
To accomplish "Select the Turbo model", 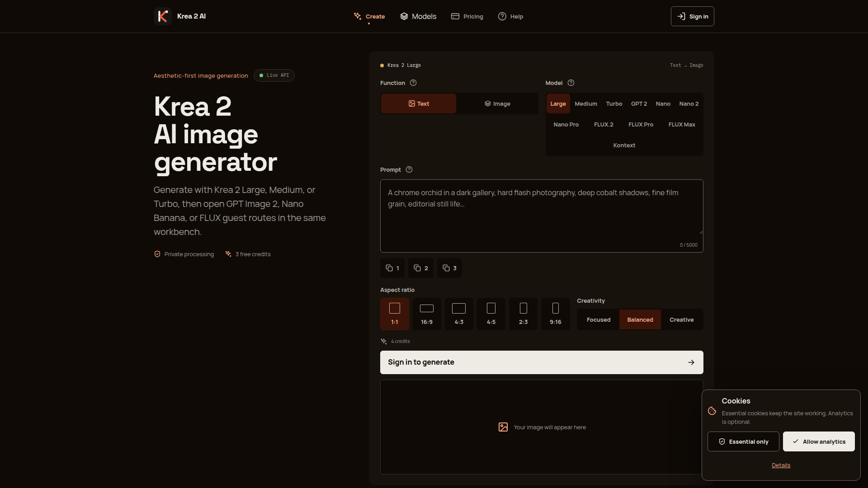I will point(614,103).
